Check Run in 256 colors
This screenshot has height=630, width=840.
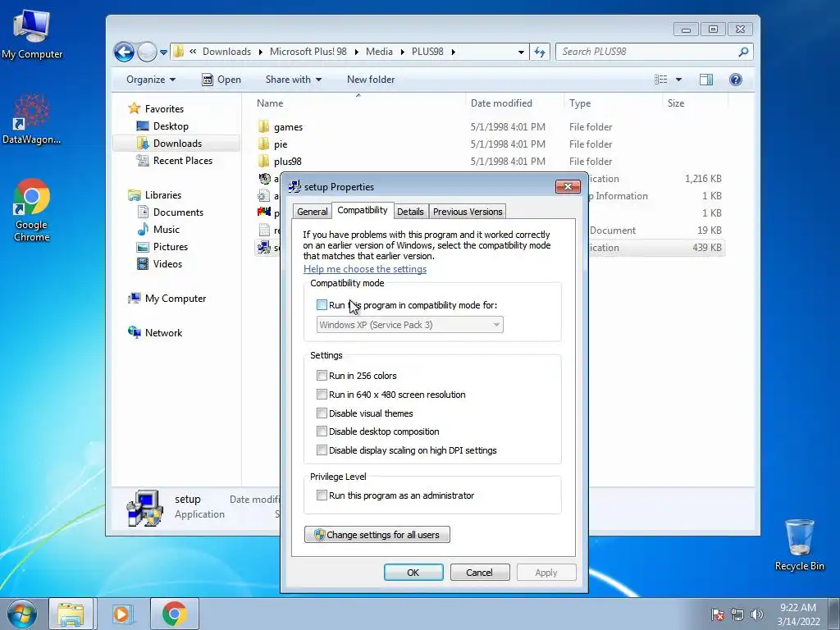(322, 376)
